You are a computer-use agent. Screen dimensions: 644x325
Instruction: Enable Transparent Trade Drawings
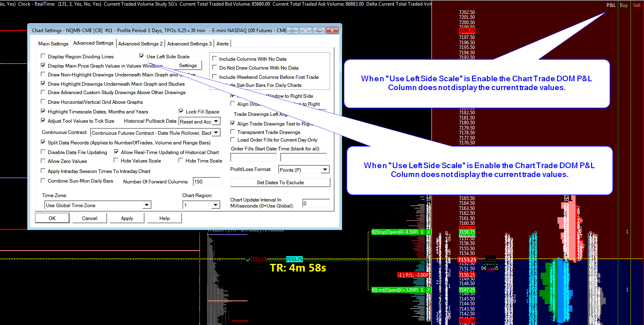click(233, 132)
